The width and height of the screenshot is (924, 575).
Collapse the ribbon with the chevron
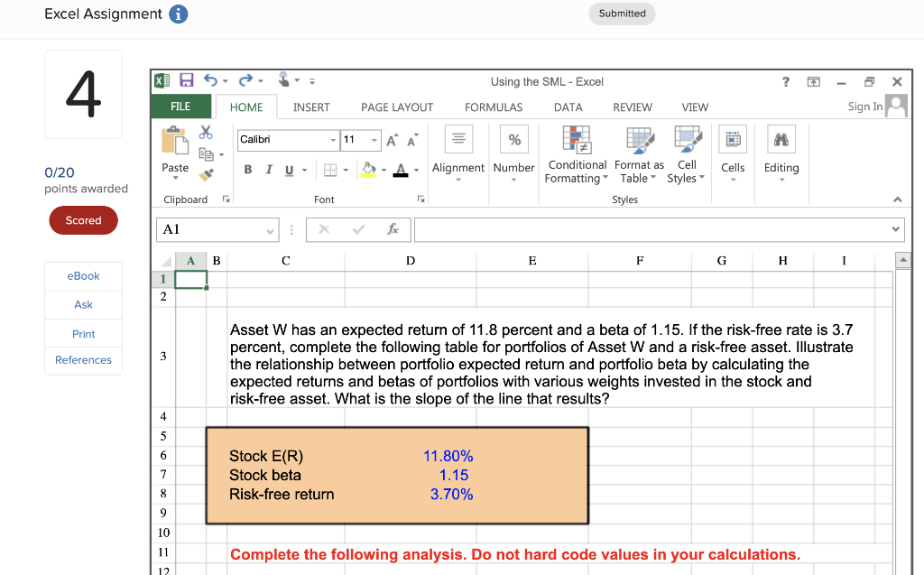pyautogui.click(x=898, y=199)
